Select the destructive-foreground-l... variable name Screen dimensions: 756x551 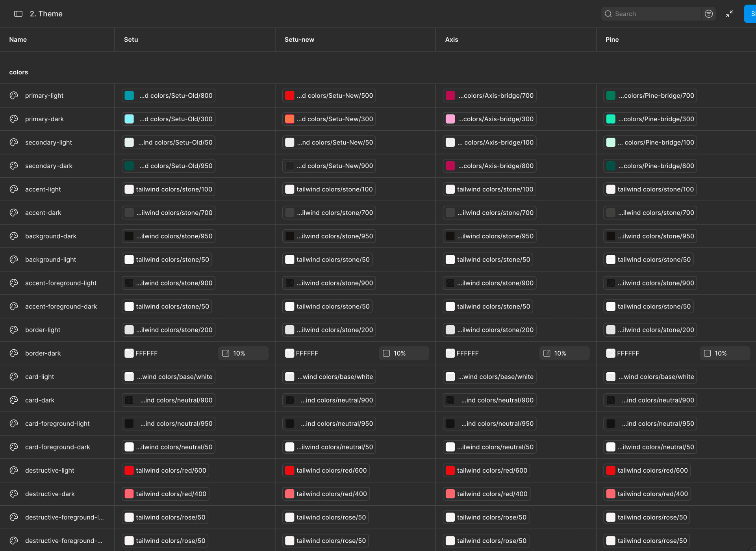65,517
